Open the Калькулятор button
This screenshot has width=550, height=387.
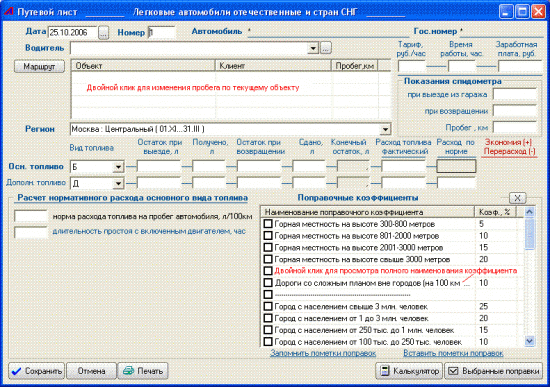tap(409, 371)
